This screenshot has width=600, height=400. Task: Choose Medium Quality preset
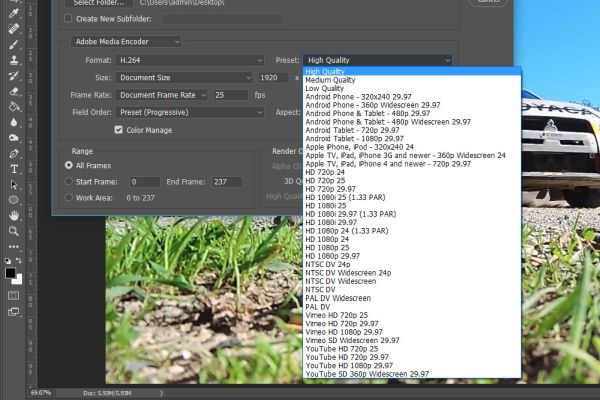pyautogui.click(x=412, y=80)
